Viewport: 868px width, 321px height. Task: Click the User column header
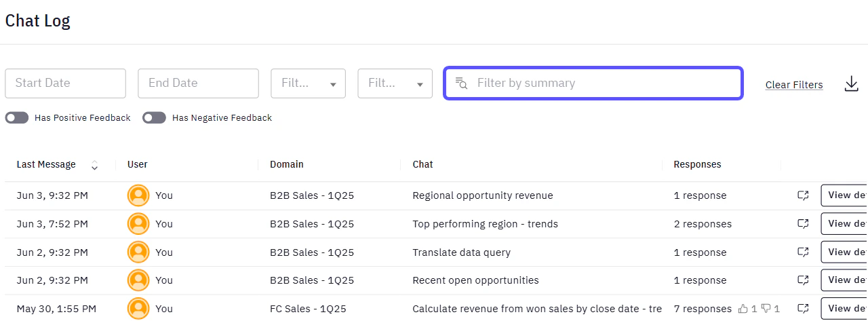(x=137, y=164)
